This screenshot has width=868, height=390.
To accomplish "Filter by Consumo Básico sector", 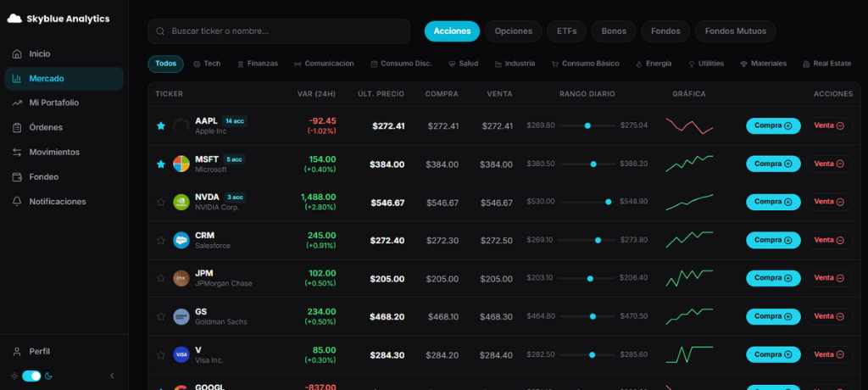I will pyautogui.click(x=585, y=64).
